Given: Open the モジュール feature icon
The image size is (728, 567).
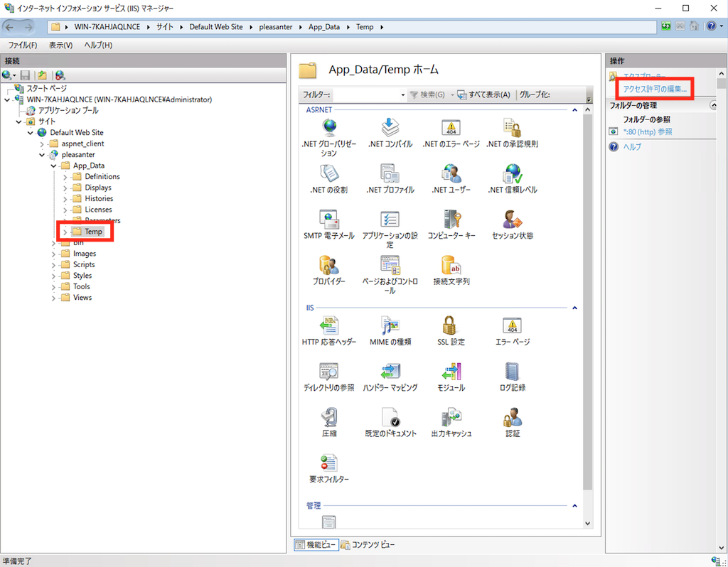Looking at the screenshot, I should (x=451, y=372).
